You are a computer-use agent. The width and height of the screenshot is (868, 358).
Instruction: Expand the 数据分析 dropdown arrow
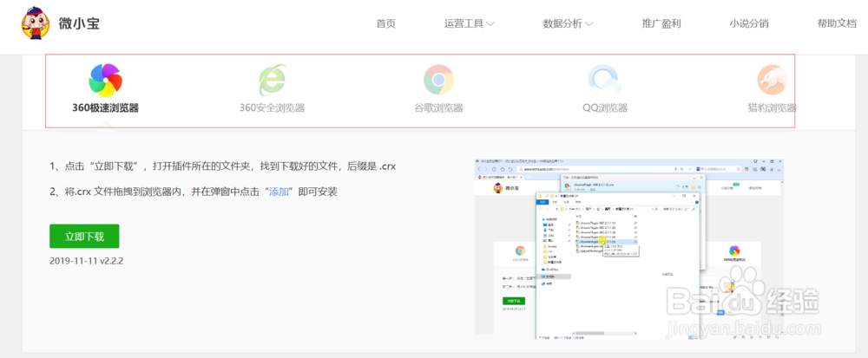(589, 24)
